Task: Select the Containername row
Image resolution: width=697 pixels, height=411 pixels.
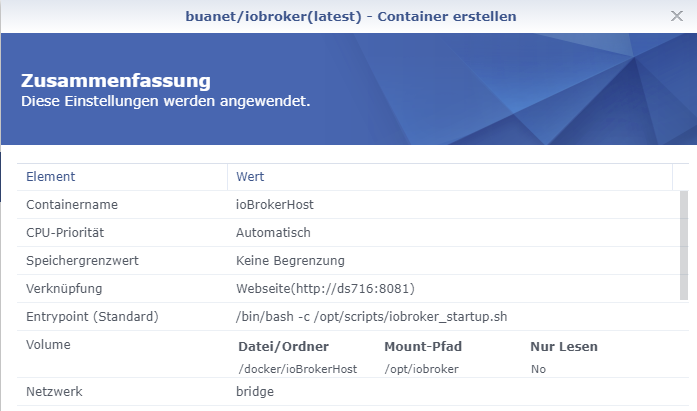Action: coord(348,205)
